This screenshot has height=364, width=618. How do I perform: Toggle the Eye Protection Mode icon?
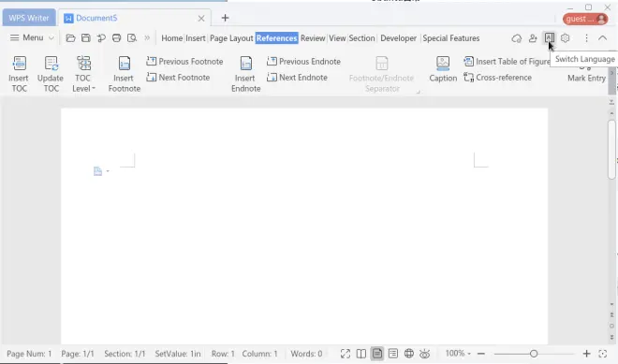pyautogui.click(x=424, y=354)
